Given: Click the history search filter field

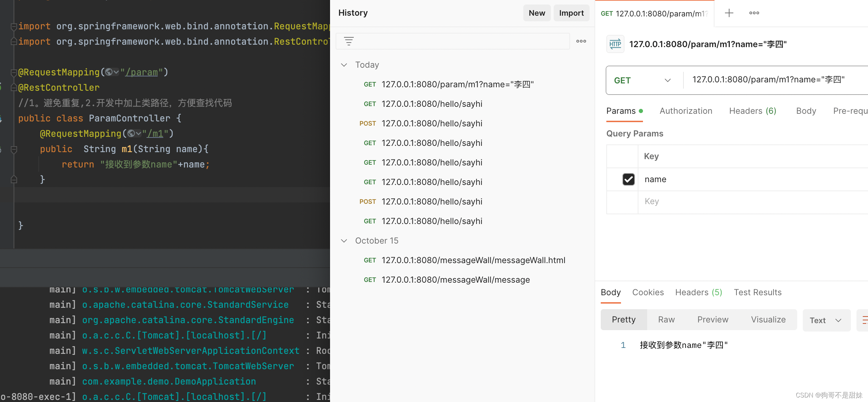Looking at the screenshot, I should pos(453,41).
